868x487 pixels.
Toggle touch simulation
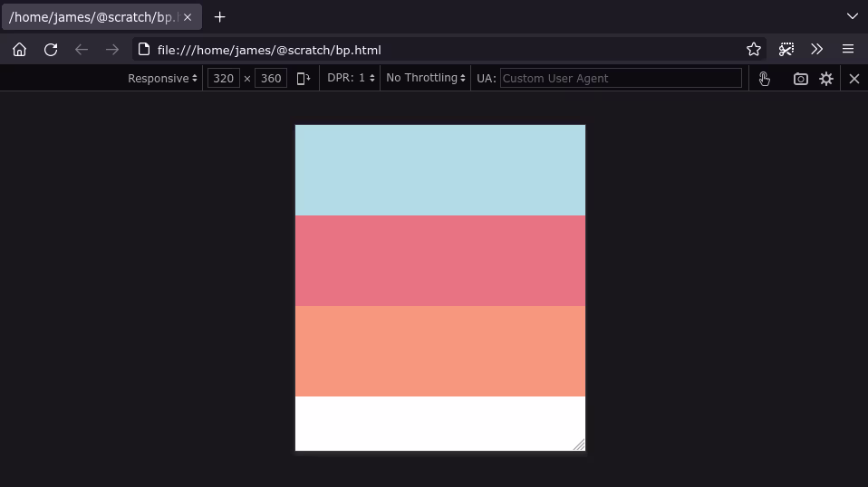click(x=765, y=79)
